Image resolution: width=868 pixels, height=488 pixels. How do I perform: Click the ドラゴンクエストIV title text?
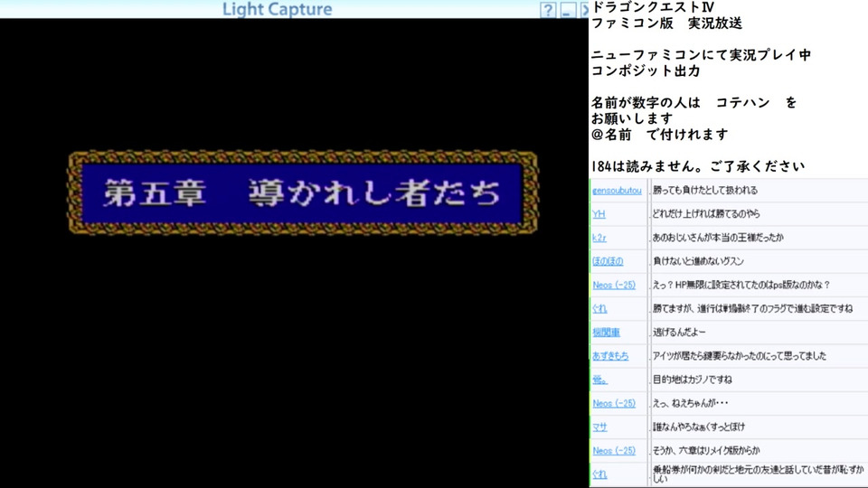tap(653, 7)
